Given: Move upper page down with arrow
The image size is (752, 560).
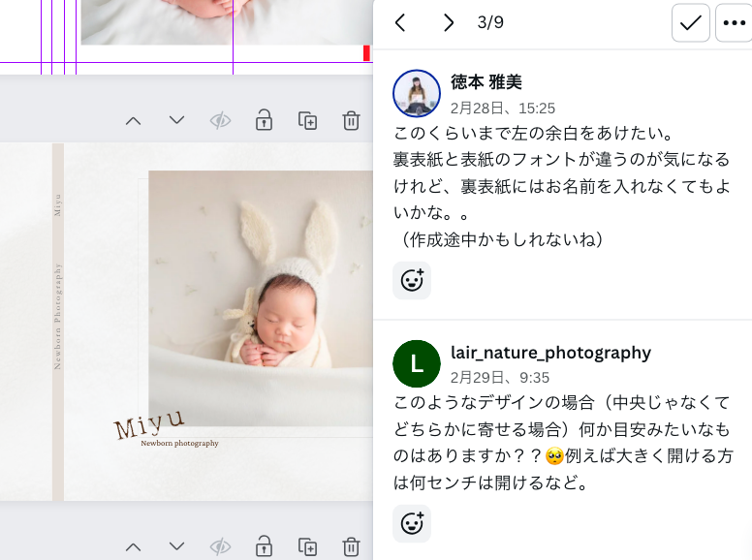Looking at the screenshot, I should [x=177, y=120].
